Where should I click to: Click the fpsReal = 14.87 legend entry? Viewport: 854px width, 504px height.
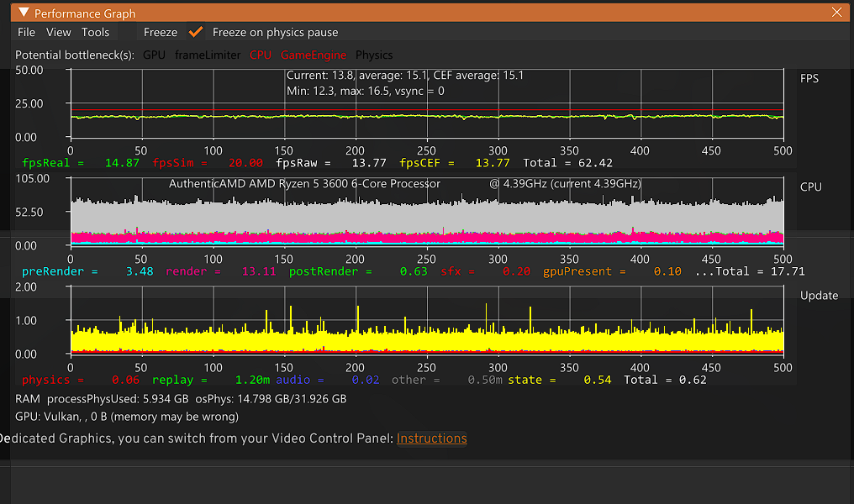pos(81,163)
